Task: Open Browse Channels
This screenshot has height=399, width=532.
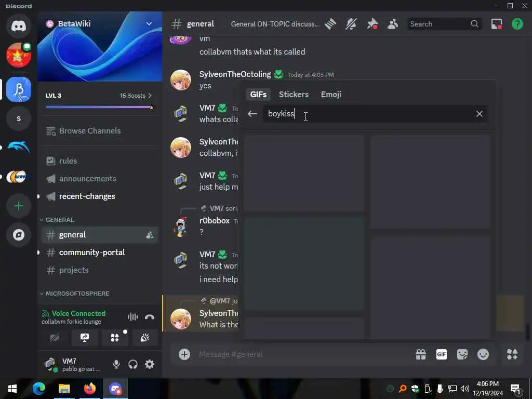Action: tap(100, 131)
